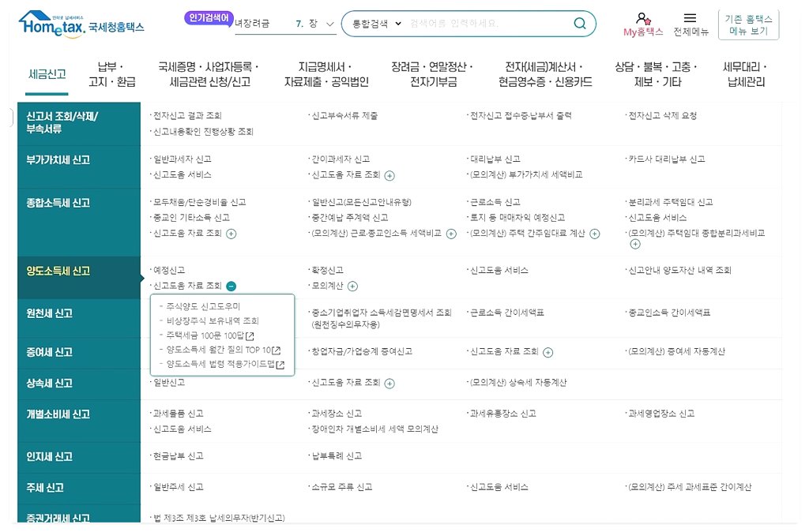Select 지급명세서·자료제출·공익법인 tab
The height and width of the screenshot is (532, 809).
[x=326, y=74]
